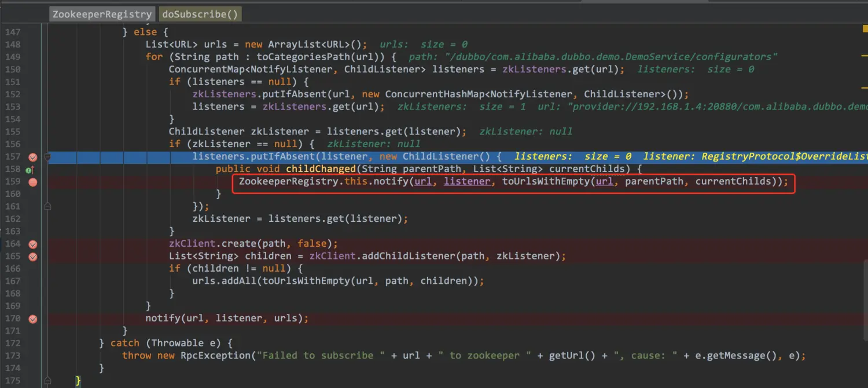The image size is (868, 388).
Task: Click the implements-method gutter icon on line 158
Action: [29, 170]
